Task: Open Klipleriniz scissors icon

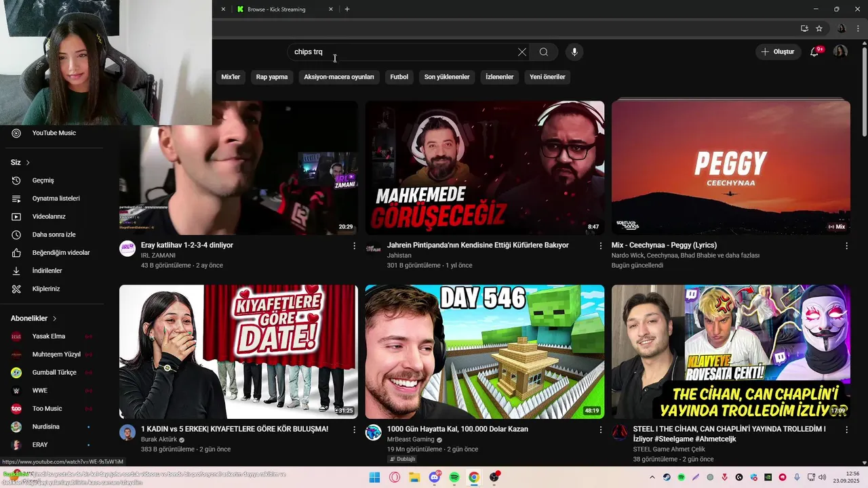Action: tap(16, 289)
